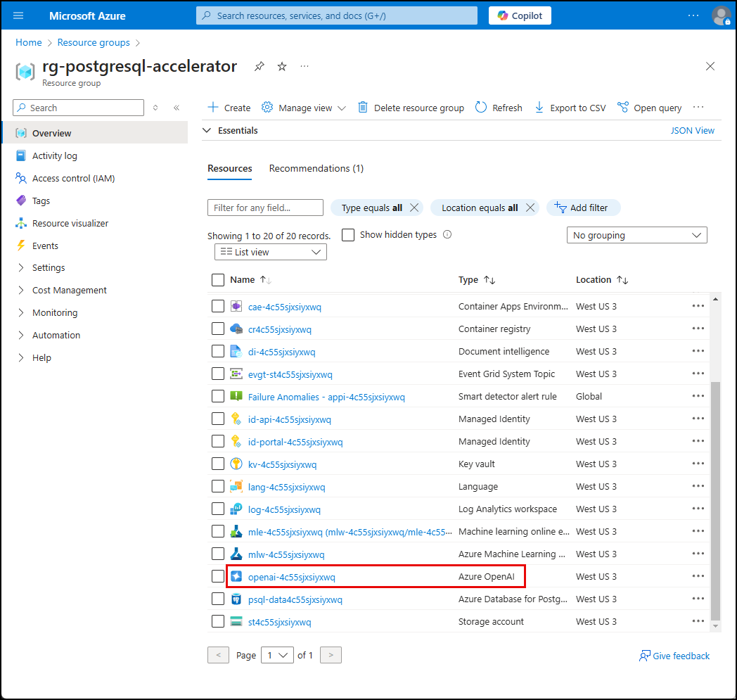Enable Show hidden types checkbox
Image resolution: width=737 pixels, height=700 pixels.
coord(348,235)
